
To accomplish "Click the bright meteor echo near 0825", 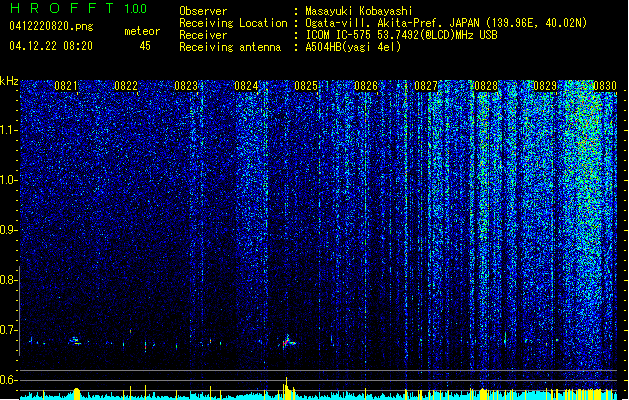I will [288, 341].
